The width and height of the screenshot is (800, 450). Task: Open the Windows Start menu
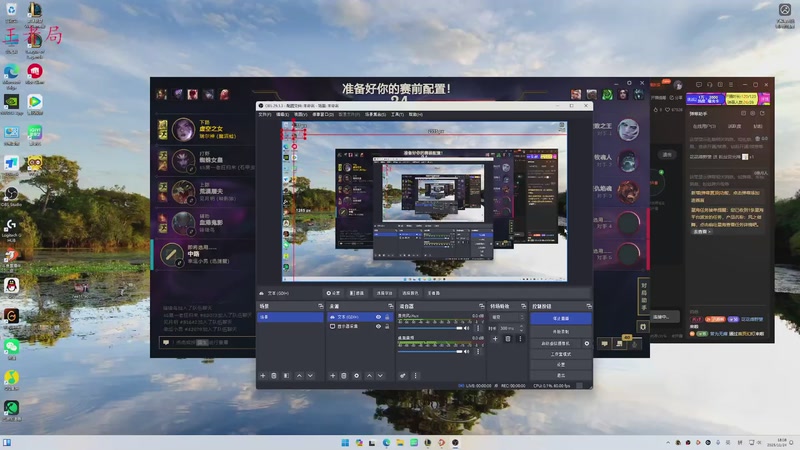coord(345,442)
